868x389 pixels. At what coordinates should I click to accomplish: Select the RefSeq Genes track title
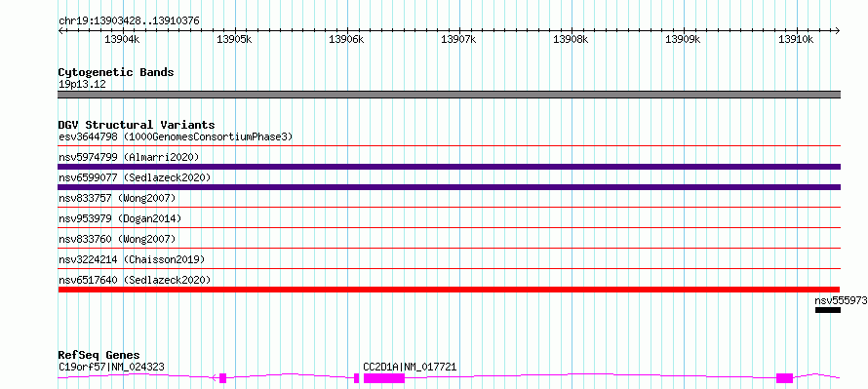(x=99, y=355)
